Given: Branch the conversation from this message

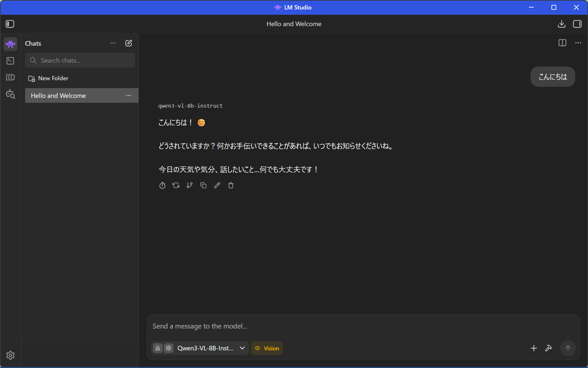Looking at the screenshot, I should [189, 185].
